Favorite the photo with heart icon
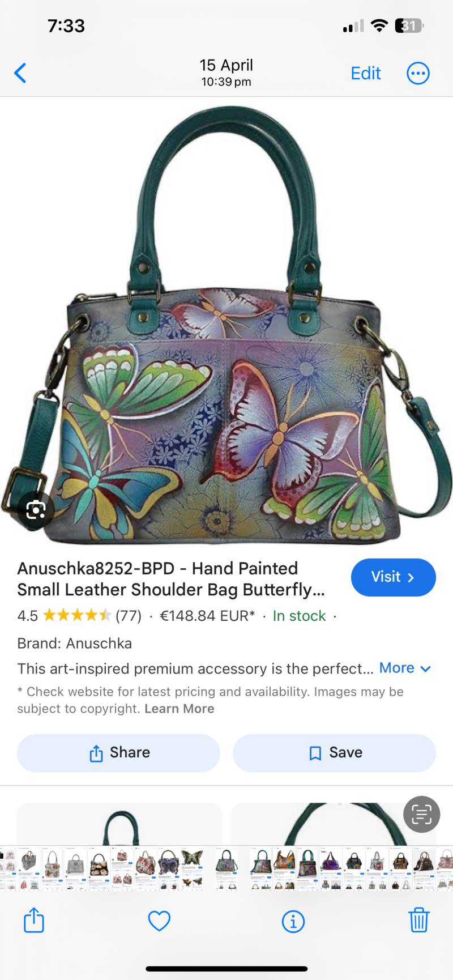Viewport: 453px width, 980px height. tap(159, 921)
